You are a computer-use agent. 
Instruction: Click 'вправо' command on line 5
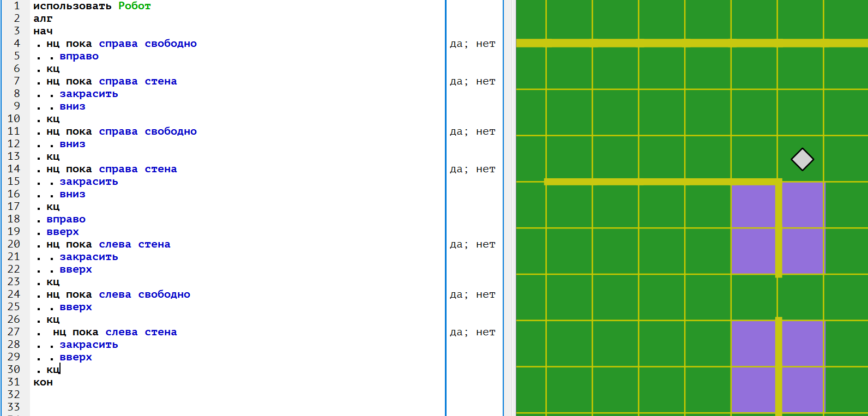point(79,56)
